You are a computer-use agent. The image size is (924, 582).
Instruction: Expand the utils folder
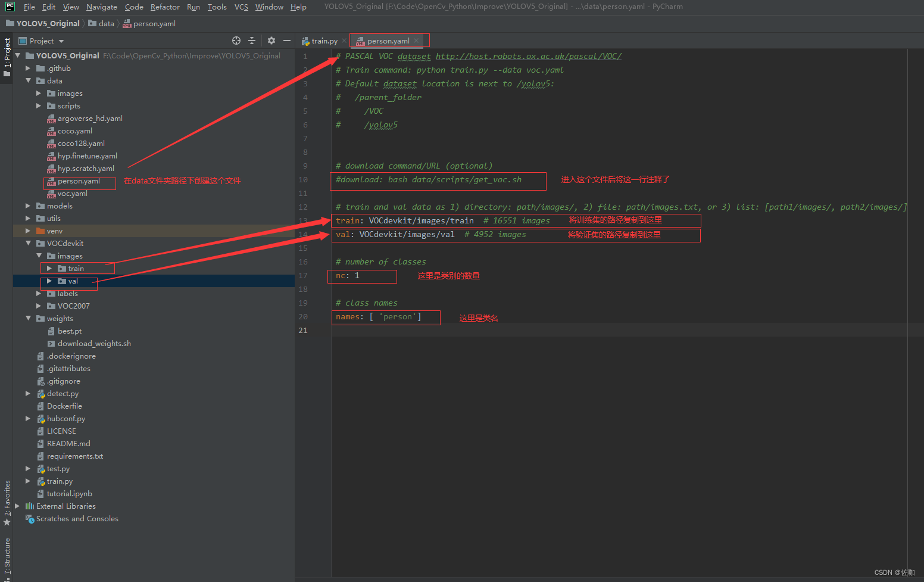[28, 218]
